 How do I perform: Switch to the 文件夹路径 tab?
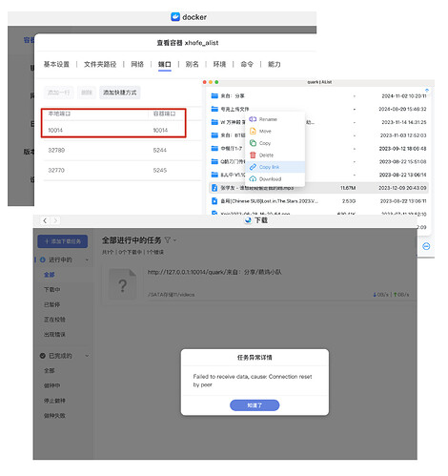(100, 64)
